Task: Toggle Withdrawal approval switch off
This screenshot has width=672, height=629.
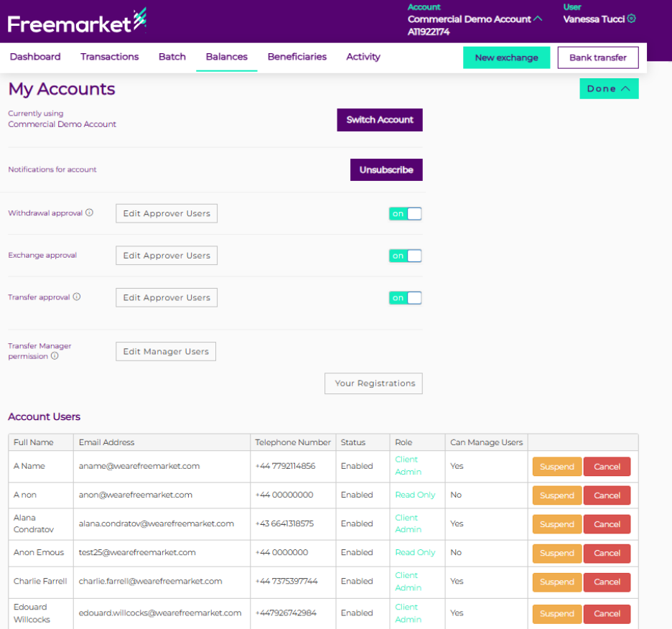Action: click(x=405, y=213)
